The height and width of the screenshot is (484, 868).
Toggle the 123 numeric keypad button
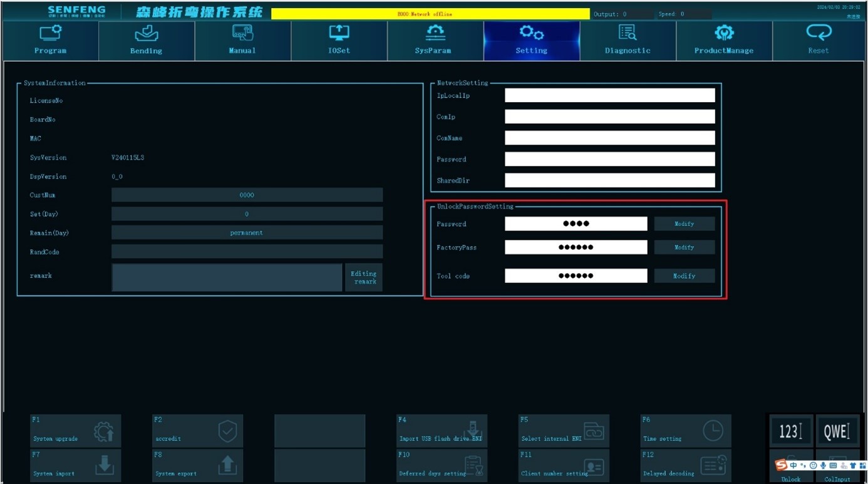click(790, 431)
